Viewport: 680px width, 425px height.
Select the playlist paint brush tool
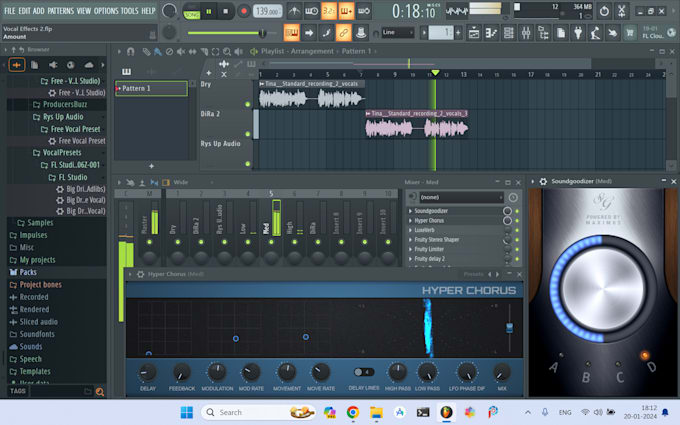coord(158,52)
